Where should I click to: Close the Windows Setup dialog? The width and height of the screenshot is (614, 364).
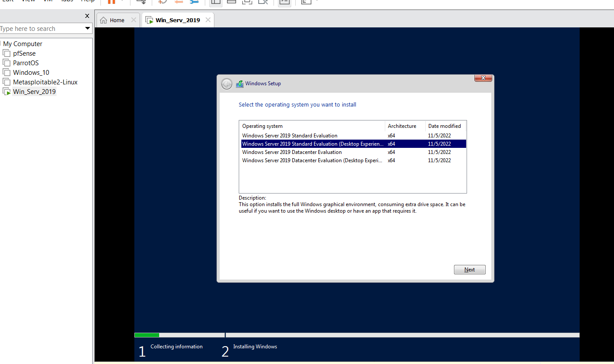pyautogui.click(x=483, y=78)
